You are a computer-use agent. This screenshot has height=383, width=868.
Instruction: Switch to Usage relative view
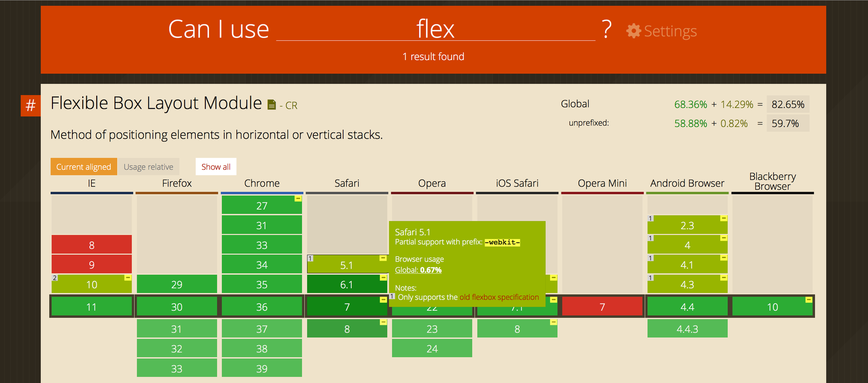click(148, 167)
